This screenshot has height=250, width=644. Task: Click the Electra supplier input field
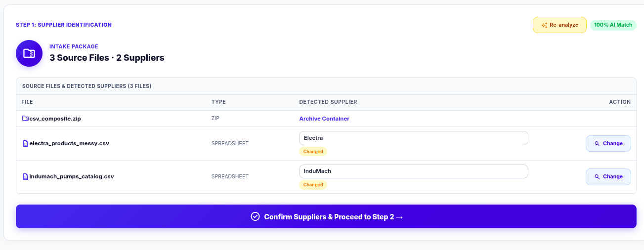coord(414,138)
